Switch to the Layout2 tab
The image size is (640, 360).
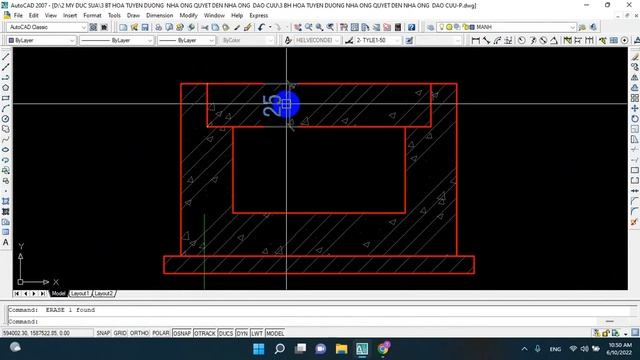point(103,293)
